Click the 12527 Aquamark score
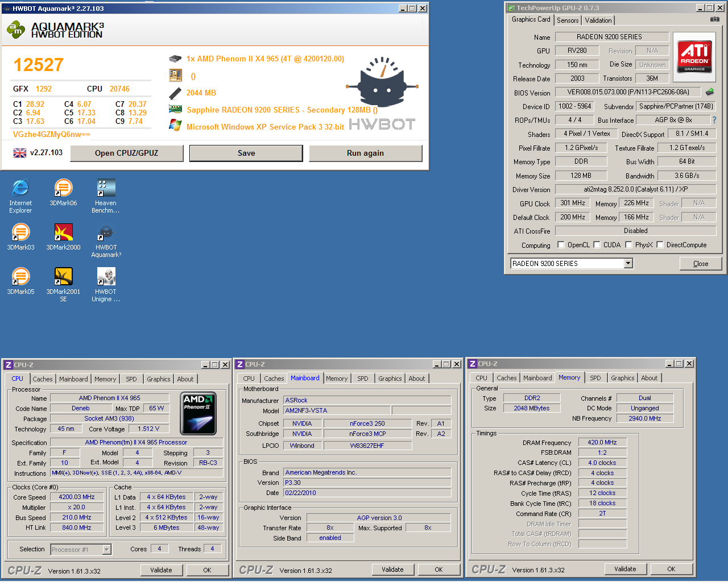The height and width of the screenshot is (582, 728). pyautogui.click(x=39, y=65)
